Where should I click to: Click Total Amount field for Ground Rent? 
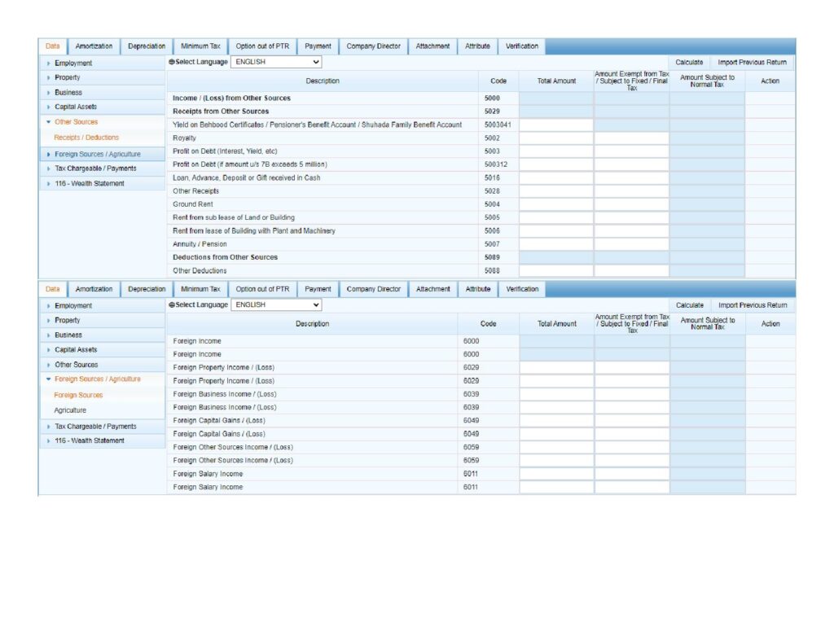(x=556, y=204)
